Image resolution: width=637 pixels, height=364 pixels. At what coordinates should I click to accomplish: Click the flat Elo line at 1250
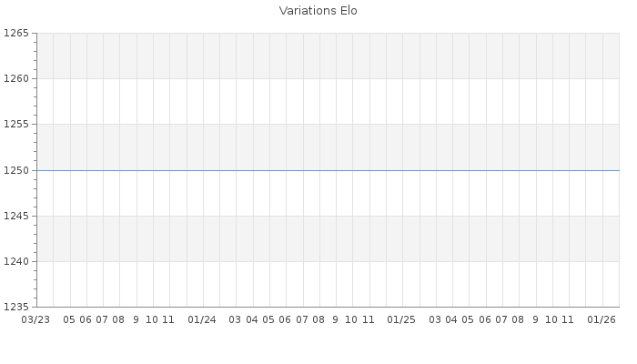[328, 170]
